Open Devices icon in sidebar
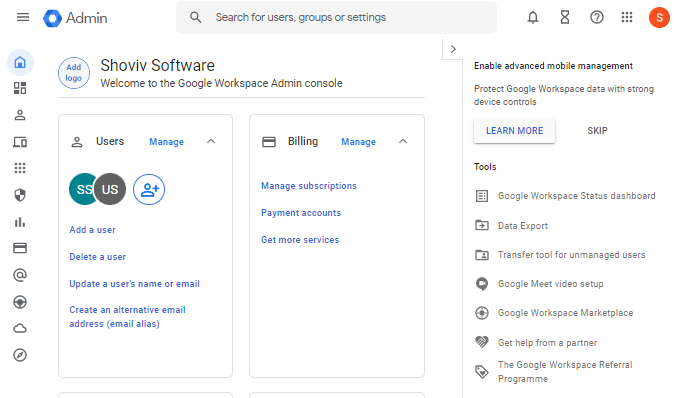The width and height of the screenshot is (676, 398). [20, 142]
